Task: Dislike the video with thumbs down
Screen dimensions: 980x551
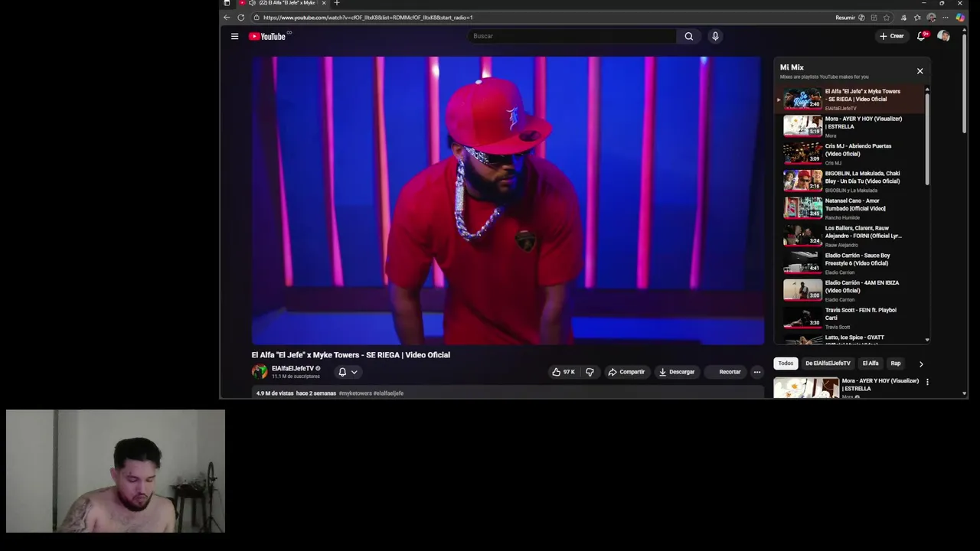Action: (590, 372)
